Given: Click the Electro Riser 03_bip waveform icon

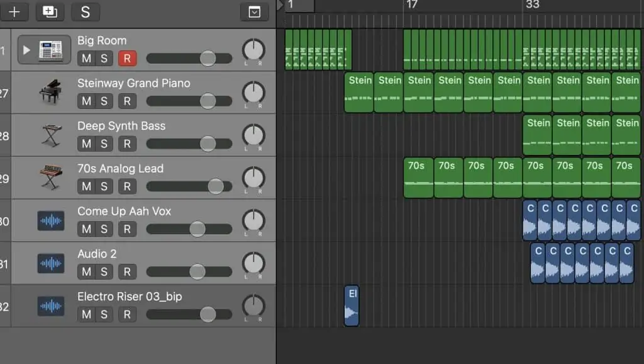Looking at the screenshot, I should click(51, 306).
